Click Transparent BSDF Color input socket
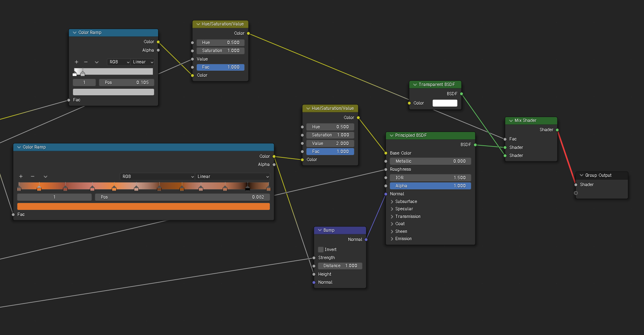 point(409,103)
